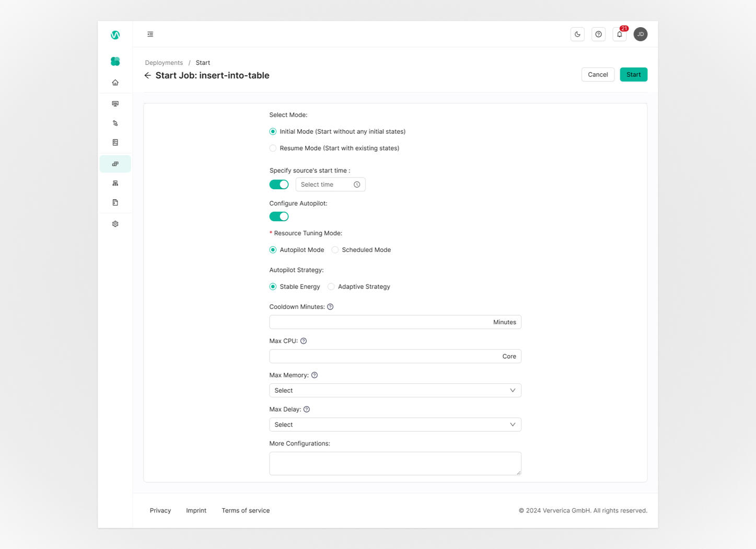The image size is (756, 549).
Task: Choose the Scheduled Mode radio button
Action: click(335, 250)
